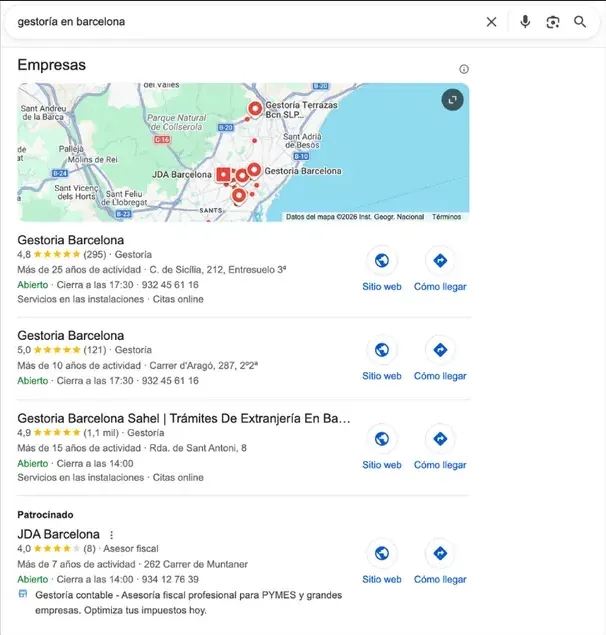Open the three-dot menu beside JDA Barcelona
The width and height of the screenshot is (606, 635).
click(x=111, y=535)
